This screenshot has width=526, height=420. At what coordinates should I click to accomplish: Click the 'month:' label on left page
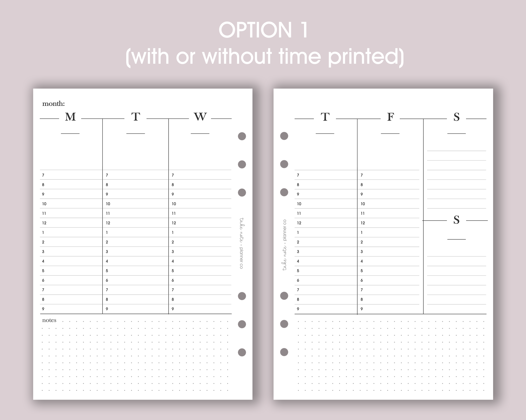[53, 104]
